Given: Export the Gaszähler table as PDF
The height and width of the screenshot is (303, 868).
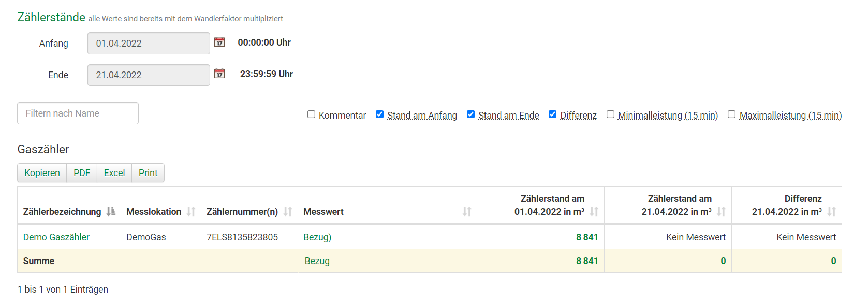Looking at the screenshot, I should (82, 172).
